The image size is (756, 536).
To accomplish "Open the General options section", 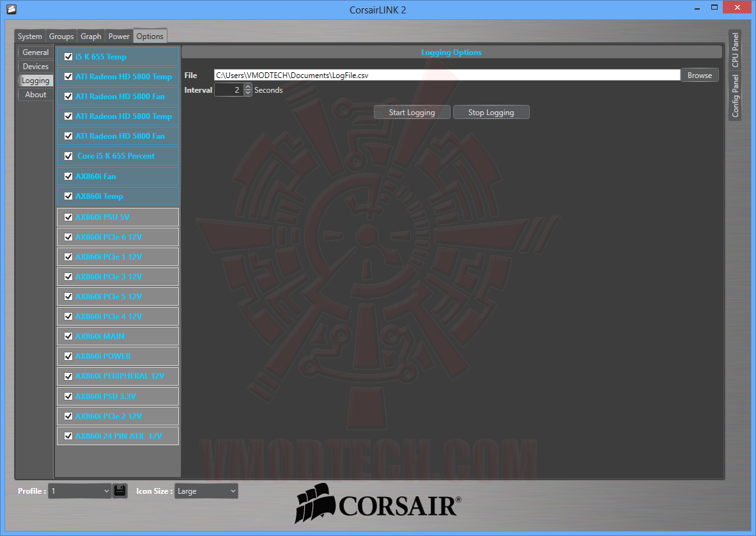I will pos(36,52).
